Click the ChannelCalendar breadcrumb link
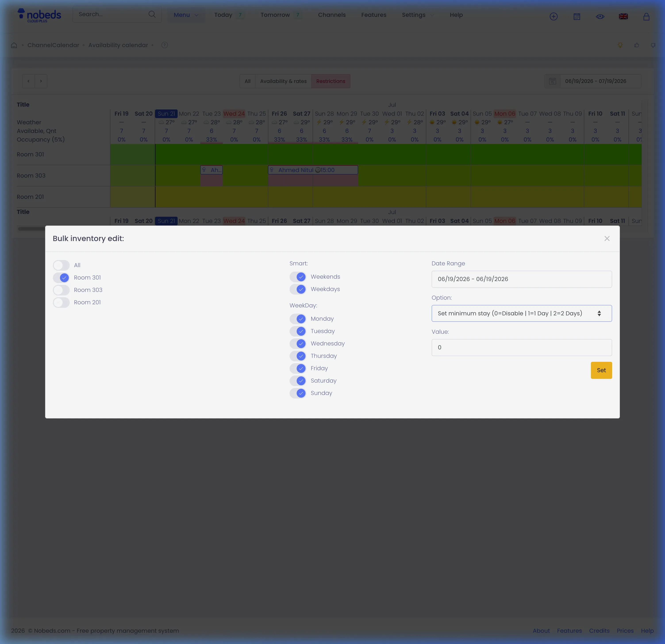This screenshot has height=644, width=665. (53, 45)
